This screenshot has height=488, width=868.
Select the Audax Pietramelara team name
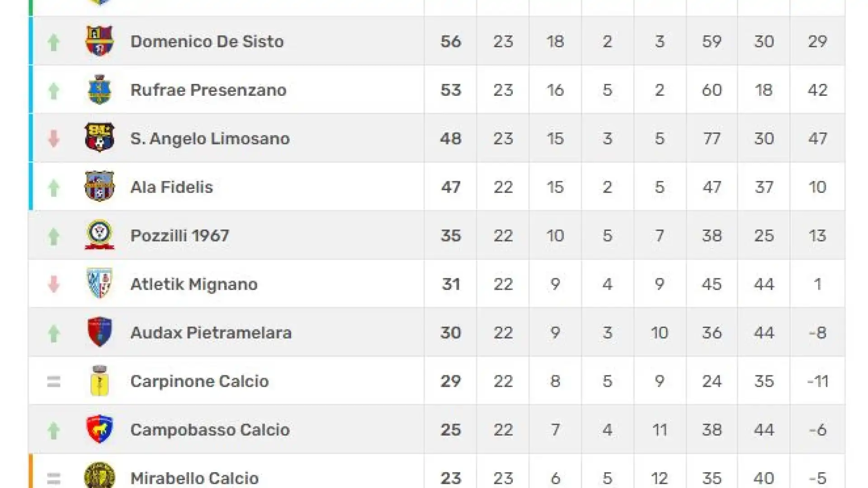click(211, 333)
